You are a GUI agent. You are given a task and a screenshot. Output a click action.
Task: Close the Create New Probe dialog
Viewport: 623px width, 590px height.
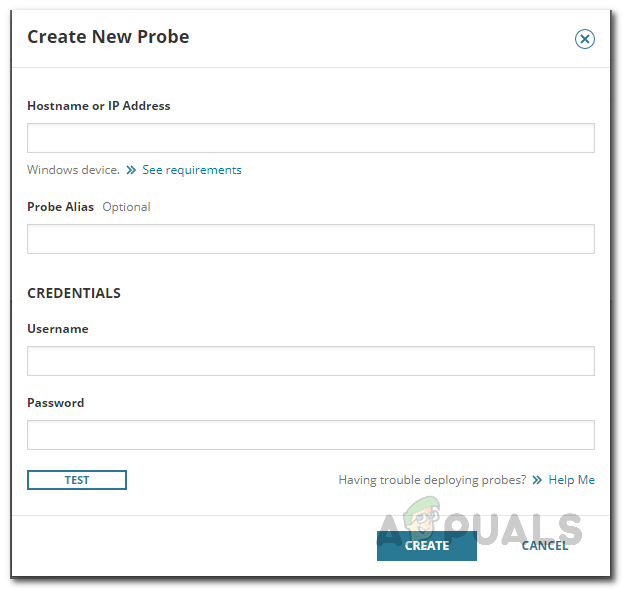[x=585, y=39]
